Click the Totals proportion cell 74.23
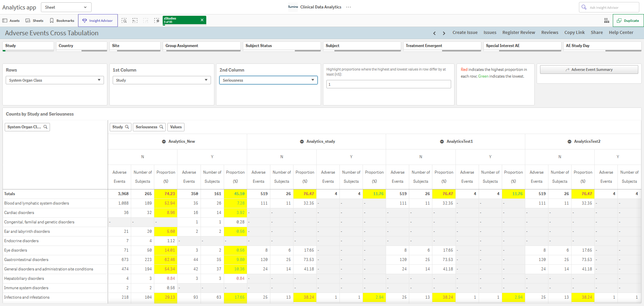 [x=166, y=194]
